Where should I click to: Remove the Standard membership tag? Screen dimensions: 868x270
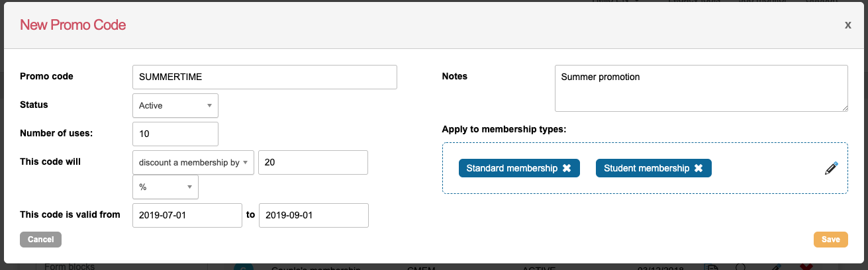(567, 168)
